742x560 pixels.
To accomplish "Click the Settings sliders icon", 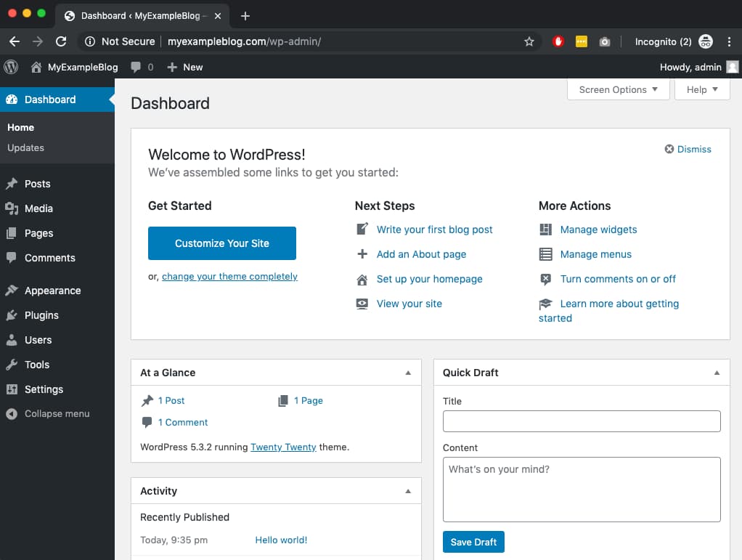I will [x=12, y=389].
